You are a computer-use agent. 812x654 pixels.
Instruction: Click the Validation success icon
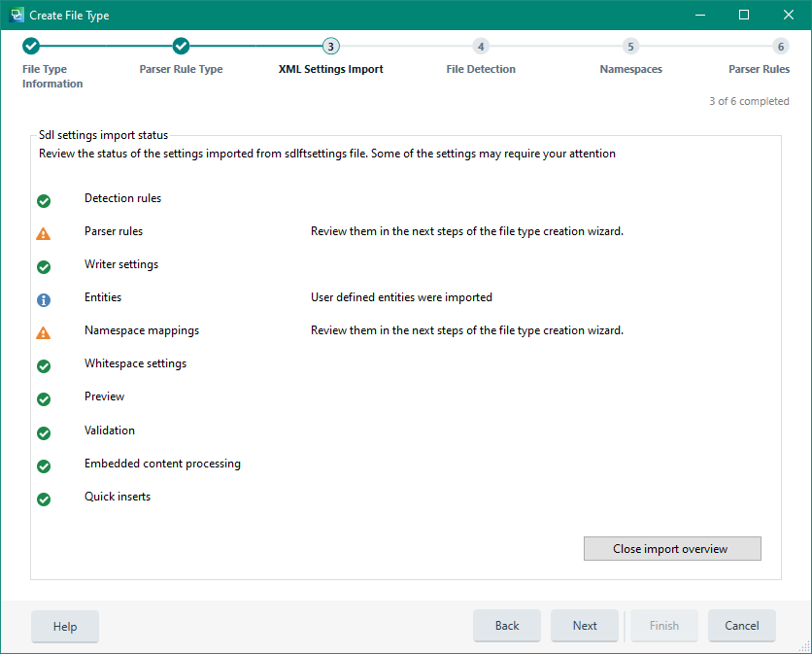click(x=44, y=432)
